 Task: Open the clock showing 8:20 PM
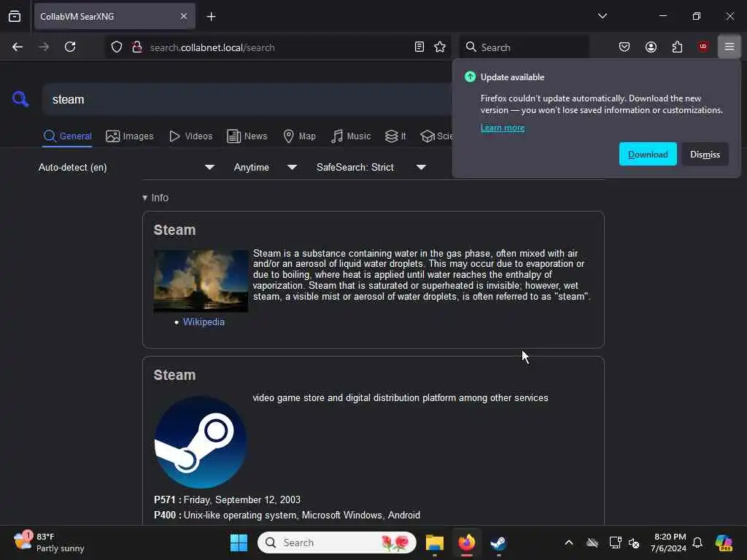coord(668,542)
